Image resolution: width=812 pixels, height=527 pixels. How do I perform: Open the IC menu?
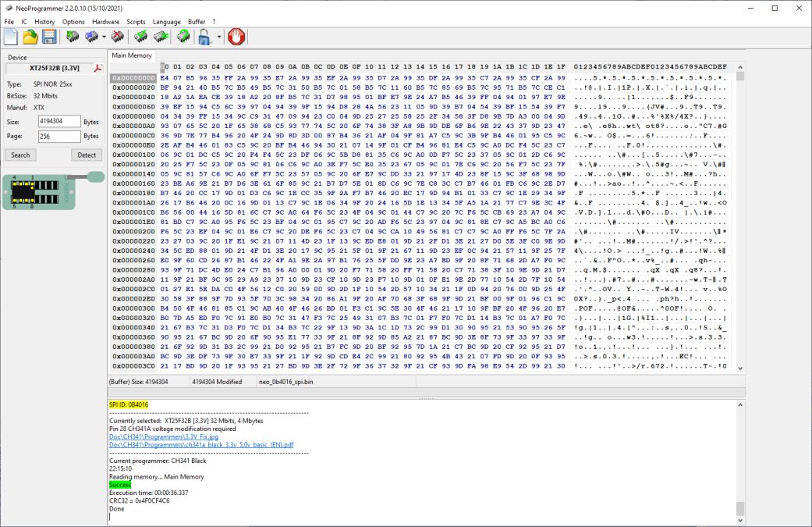point(24,22)
